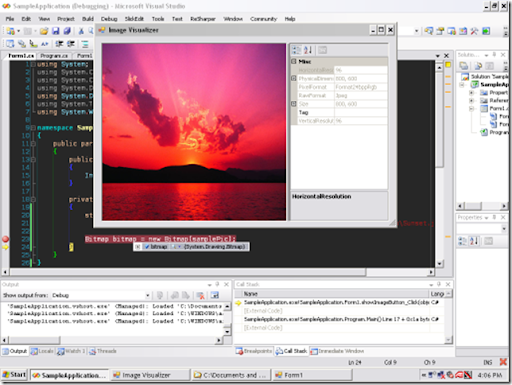Expand the PhysicalDimension property
Screen dimensions: 512x385
[294, 78]
